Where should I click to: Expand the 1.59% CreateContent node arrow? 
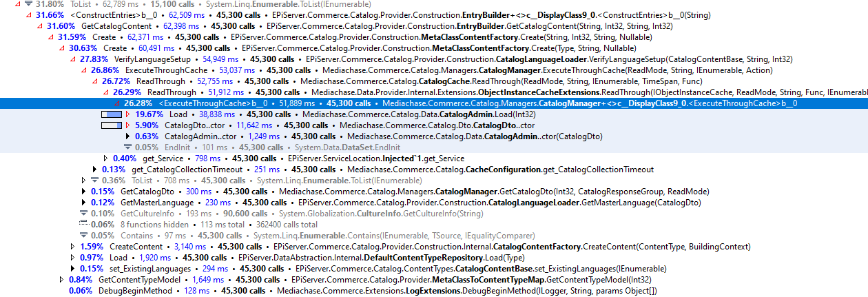73,246
